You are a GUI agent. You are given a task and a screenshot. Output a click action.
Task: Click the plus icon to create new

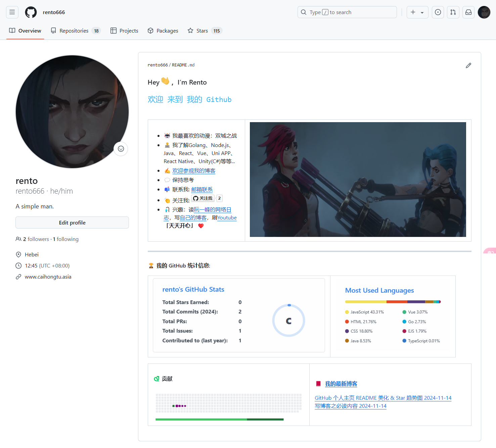pos(413,12)
